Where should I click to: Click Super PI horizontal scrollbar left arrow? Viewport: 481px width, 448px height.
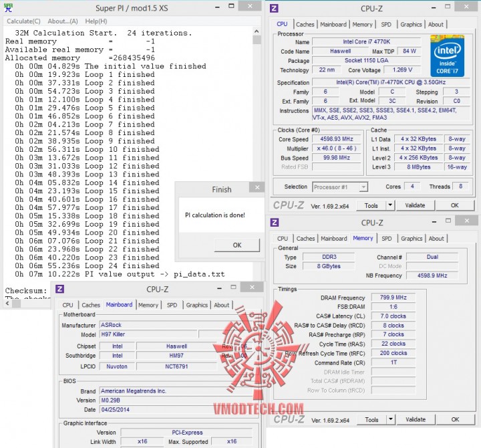coord(7,304)
